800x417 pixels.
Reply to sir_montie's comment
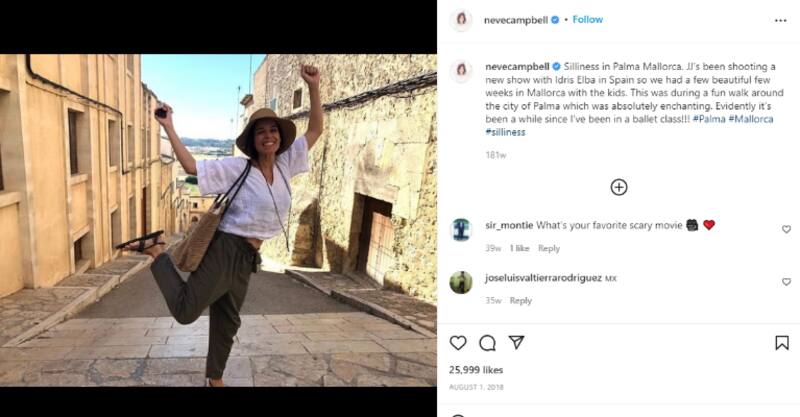[549, 248]
